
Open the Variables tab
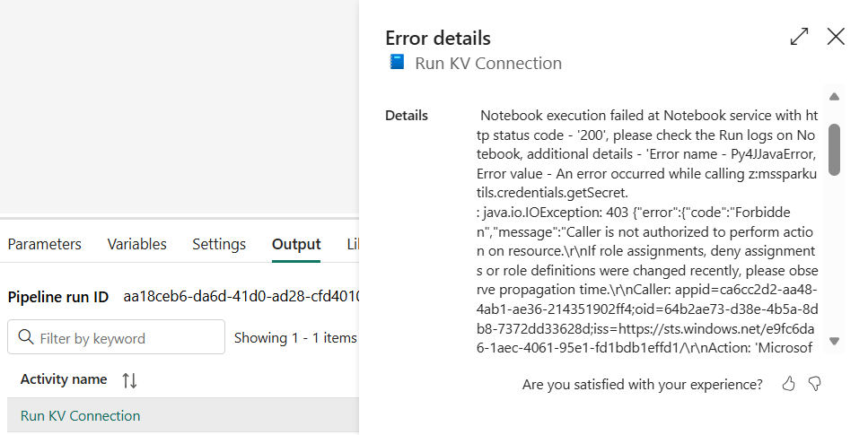coord(136,244)
